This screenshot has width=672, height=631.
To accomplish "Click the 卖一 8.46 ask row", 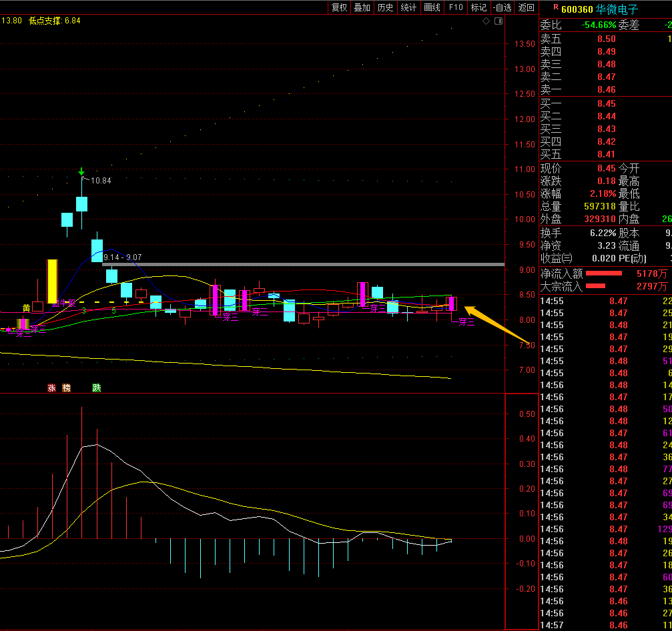I will (605, 89).
